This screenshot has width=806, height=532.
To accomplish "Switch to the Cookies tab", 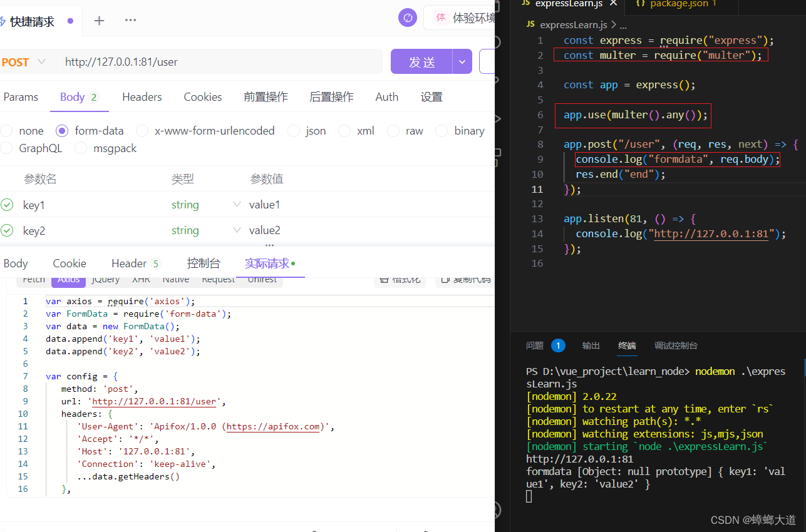I will point(203,97).
